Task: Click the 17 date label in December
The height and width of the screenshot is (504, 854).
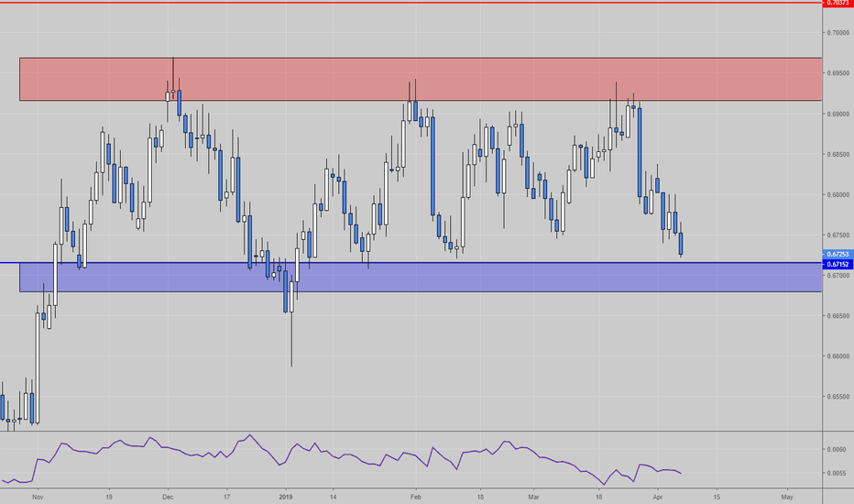Action: pyautogui.click(x=227, y=497)
